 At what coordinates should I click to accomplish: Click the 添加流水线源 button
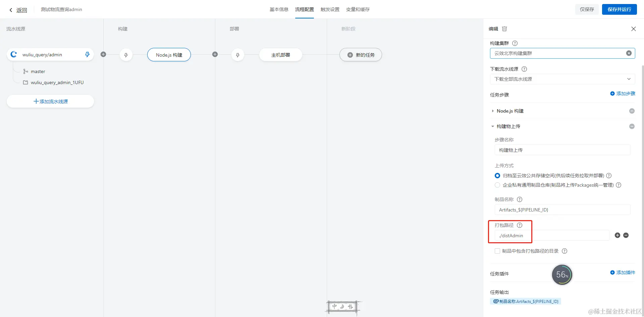50,101
